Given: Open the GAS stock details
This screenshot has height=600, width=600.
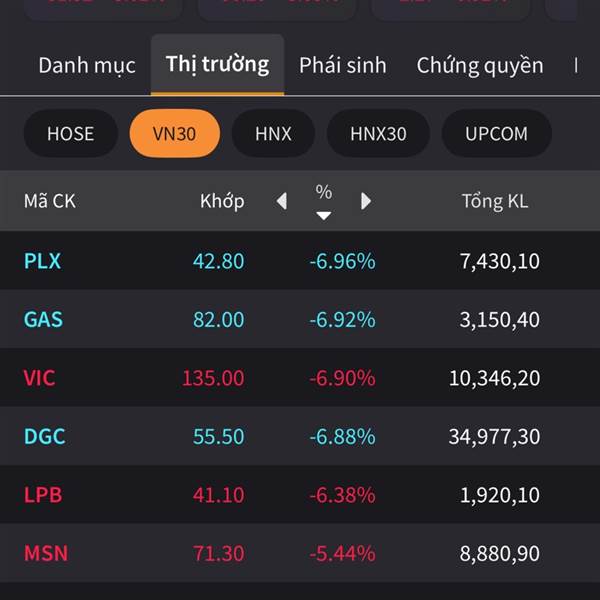Looking at the screenshot, I should click(x=43, y=320).
